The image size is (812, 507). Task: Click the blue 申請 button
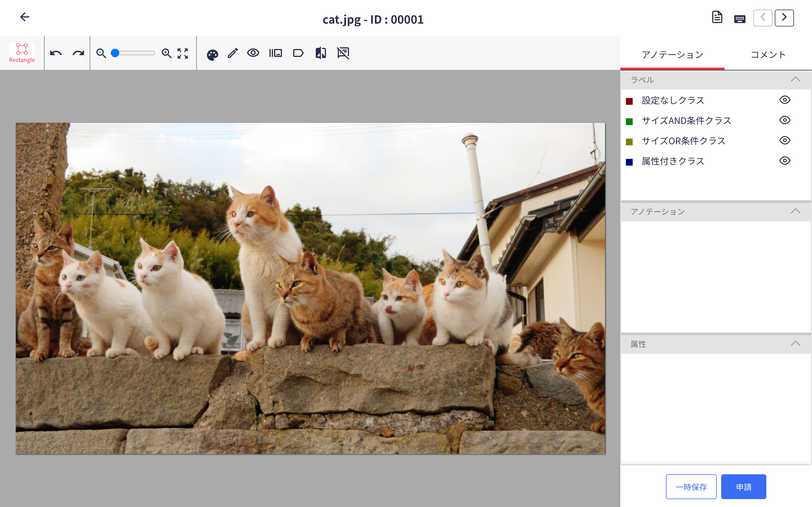tap(743, 486)
